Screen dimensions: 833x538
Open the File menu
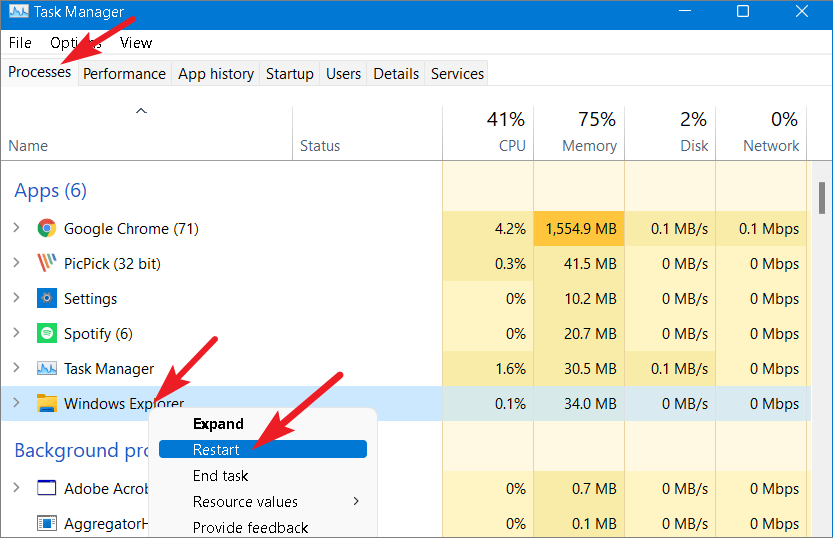[x=20, y=42]
